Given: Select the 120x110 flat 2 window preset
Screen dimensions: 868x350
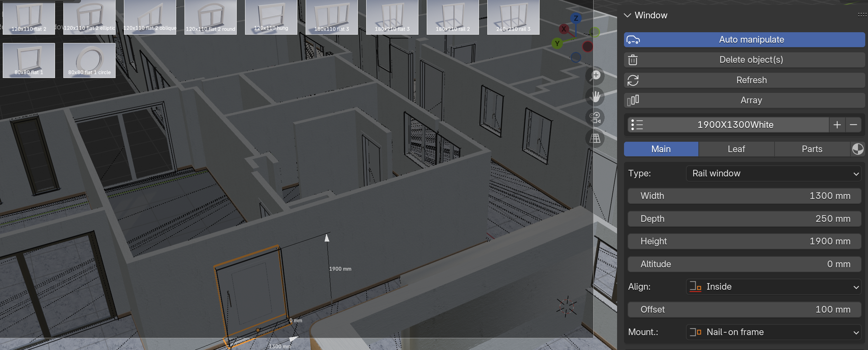Looking at the screenshot, I should tap(29, 17).
